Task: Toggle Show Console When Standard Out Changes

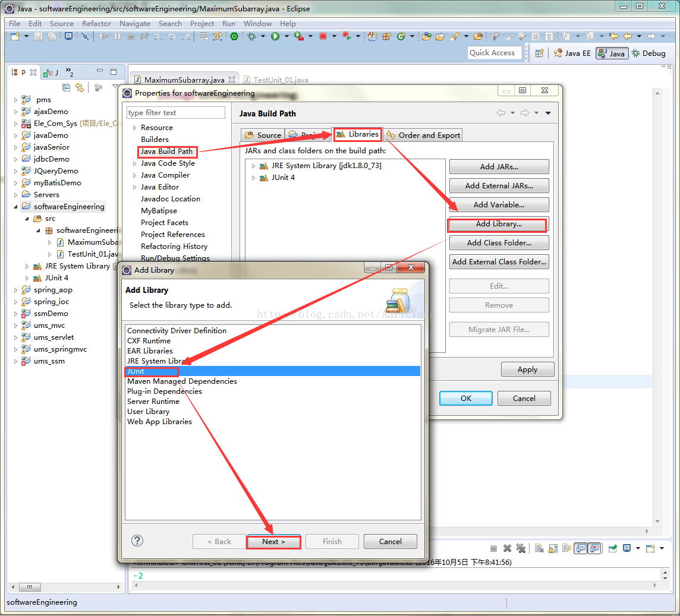Action: (581, 548)
